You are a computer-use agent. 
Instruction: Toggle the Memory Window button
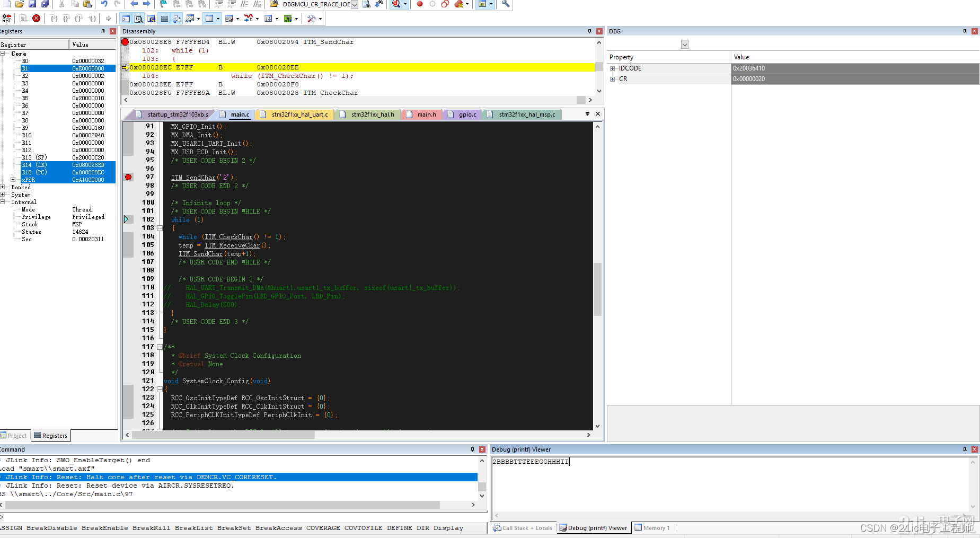[210, 19]
